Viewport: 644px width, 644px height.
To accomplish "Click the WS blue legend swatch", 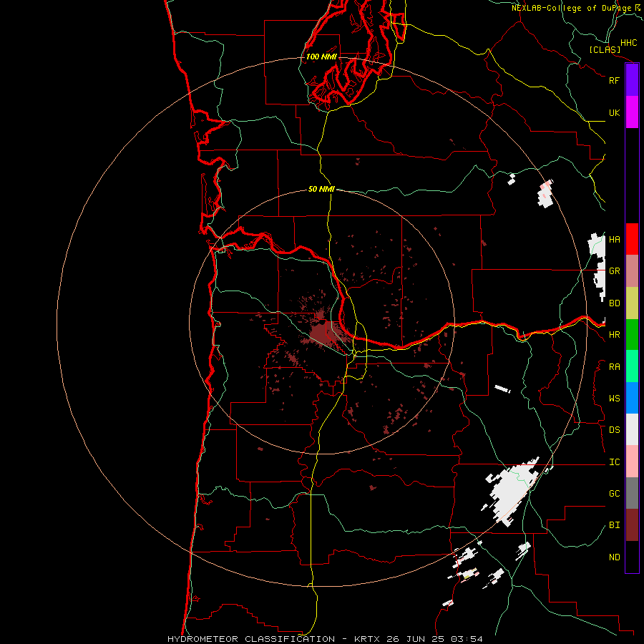I will click(x=632, y=398).
